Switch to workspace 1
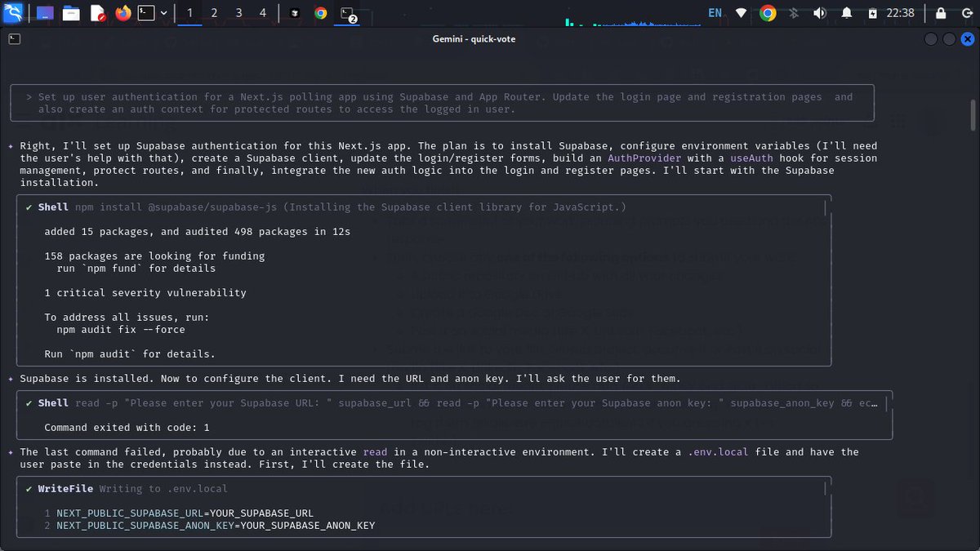The height and width of the screenshot is (551, 980). point(189,13)
